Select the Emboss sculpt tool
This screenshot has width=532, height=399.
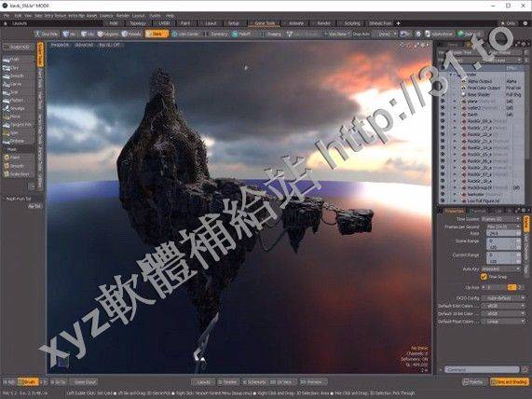tap(18, 141)
